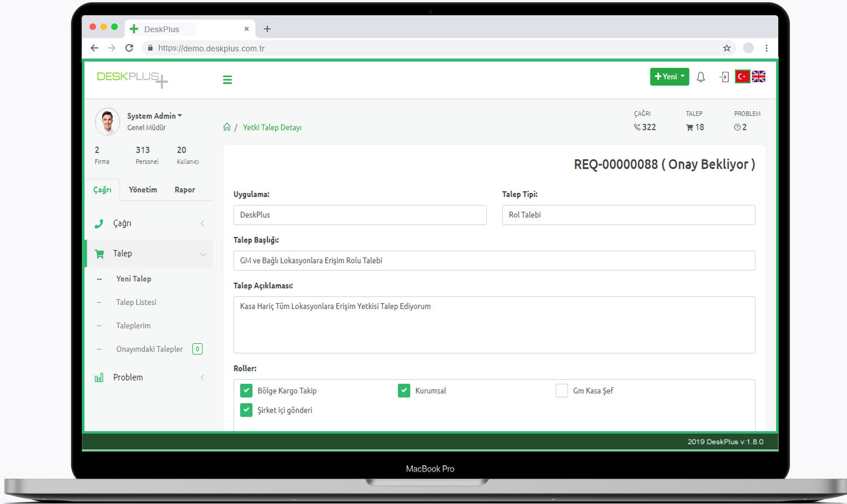Uncheck Şirket içi gönderi role
This screenshot has height=504, width=847.
[x=246, y=410]
